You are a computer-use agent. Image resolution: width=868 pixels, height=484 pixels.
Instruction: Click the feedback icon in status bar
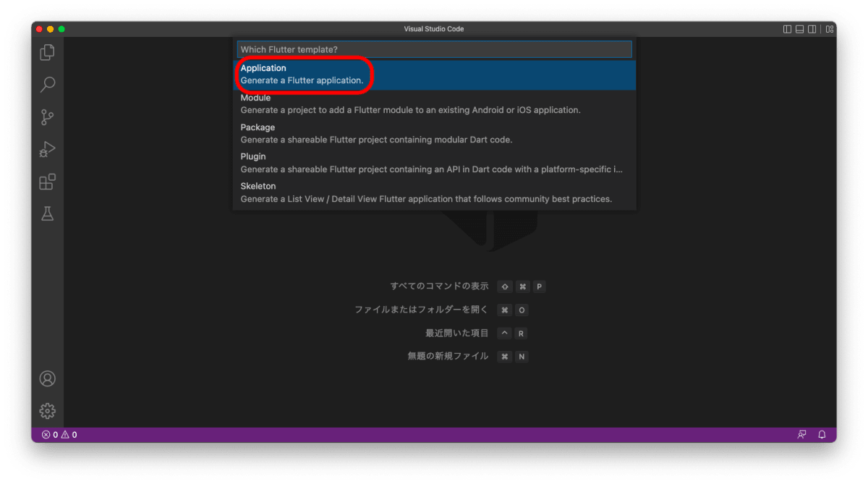(801, 435)
